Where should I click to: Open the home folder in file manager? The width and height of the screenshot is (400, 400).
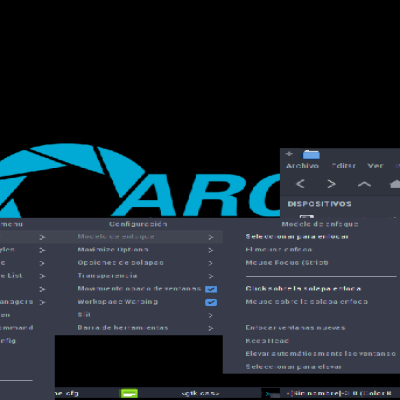click(395, 184)
